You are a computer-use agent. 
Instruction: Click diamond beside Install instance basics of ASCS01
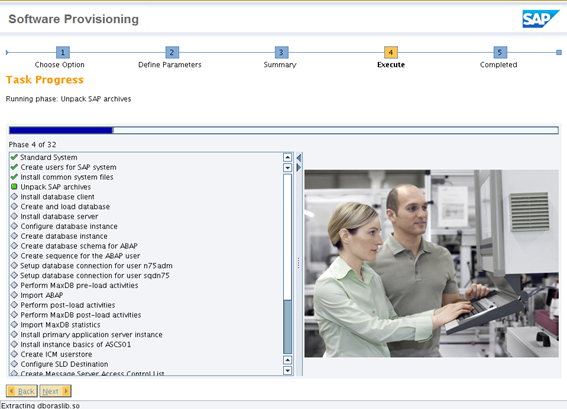click(14, 344)
